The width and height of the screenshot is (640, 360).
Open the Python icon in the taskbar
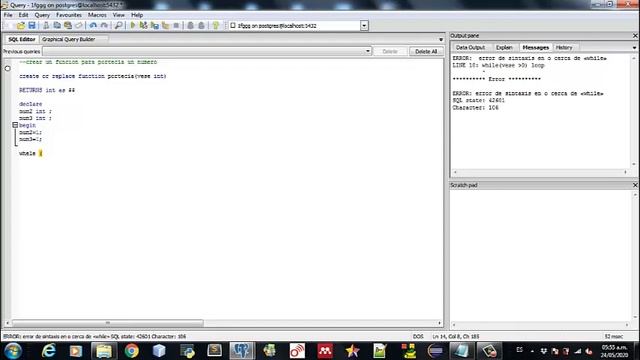187,351
